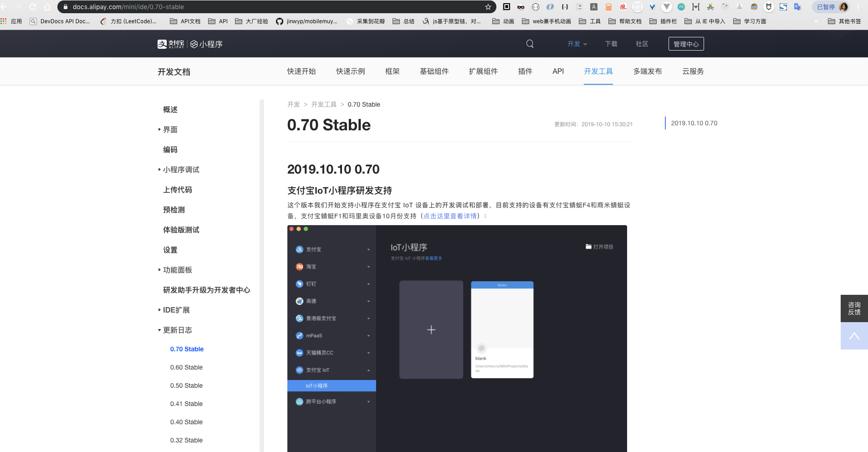Open the DevDocs API Doc bookmark
The width and height of the screenshot is (868, 452).
click(60, 21)
